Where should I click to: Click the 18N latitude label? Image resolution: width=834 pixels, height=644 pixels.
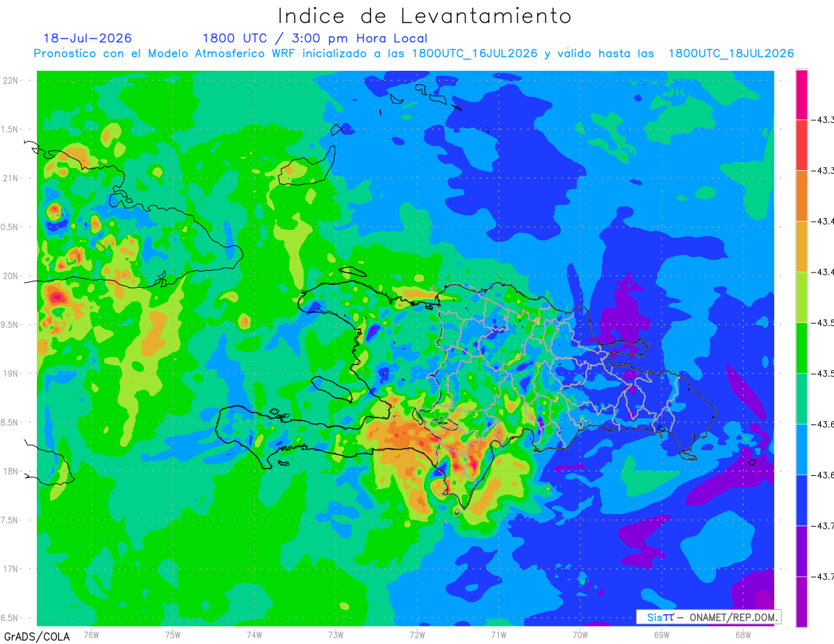pos(12,472)
